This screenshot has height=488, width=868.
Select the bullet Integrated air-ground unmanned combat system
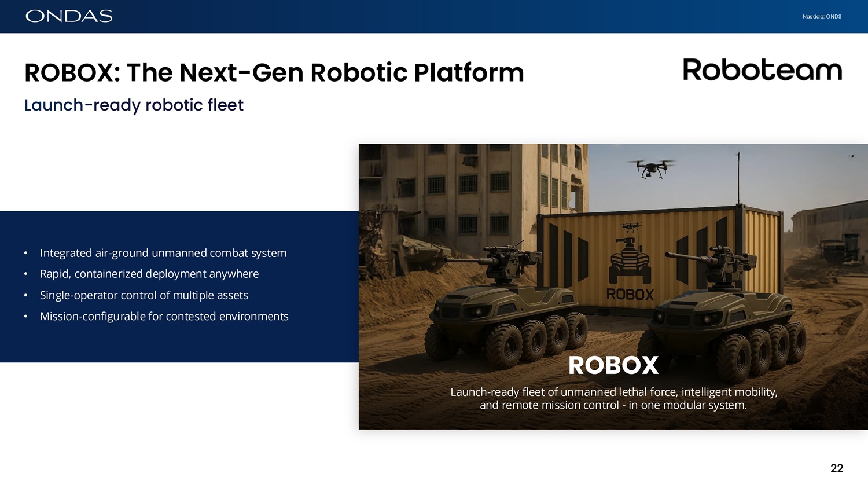pyautogui.click(x=163, y=253)
